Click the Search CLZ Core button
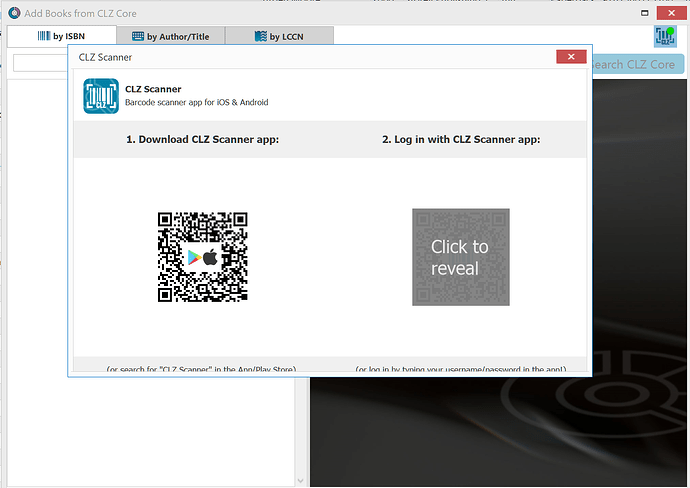This screenshot has width=690, height=488. (638, 65)
